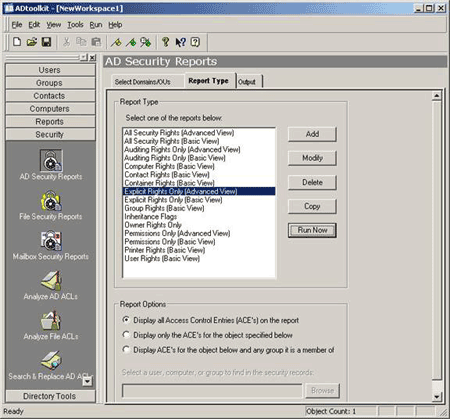Image resolution: width=450 pixels, height=419 pixels.
Task: Click the sidebar pin button
Action: tap(84, 58)
